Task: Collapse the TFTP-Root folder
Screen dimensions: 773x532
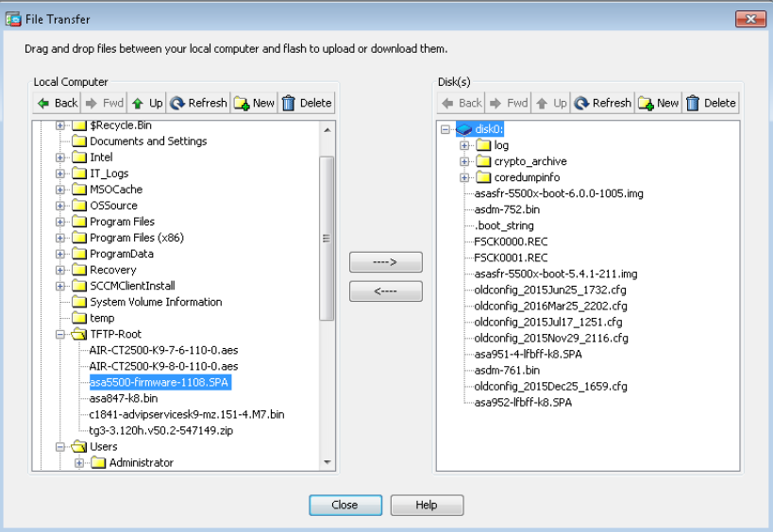Action: tap(60, 334)
